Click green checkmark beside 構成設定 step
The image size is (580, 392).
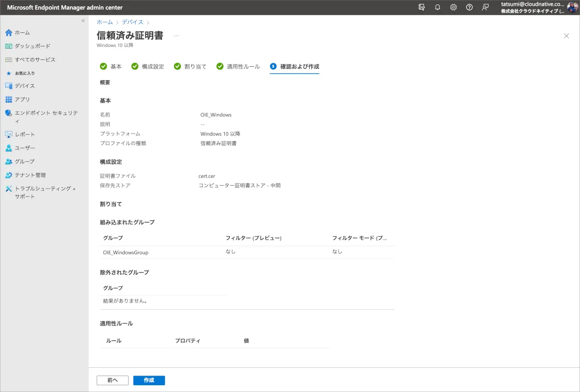(135, 67)
